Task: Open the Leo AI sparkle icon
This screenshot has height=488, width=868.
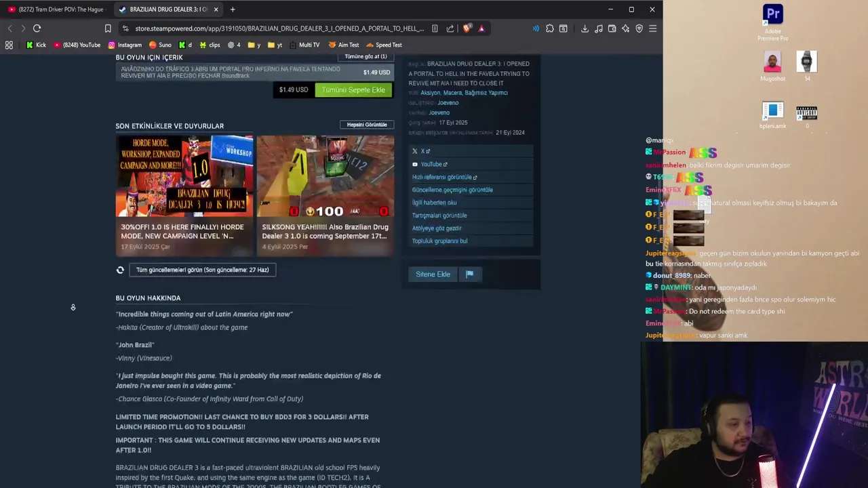Action: 625,28
